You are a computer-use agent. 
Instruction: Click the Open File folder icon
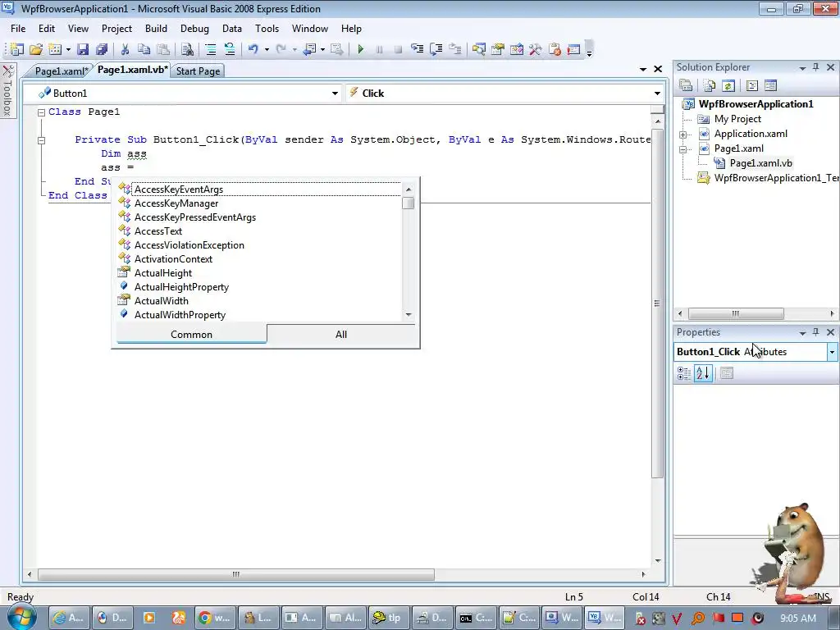[36, 49]
